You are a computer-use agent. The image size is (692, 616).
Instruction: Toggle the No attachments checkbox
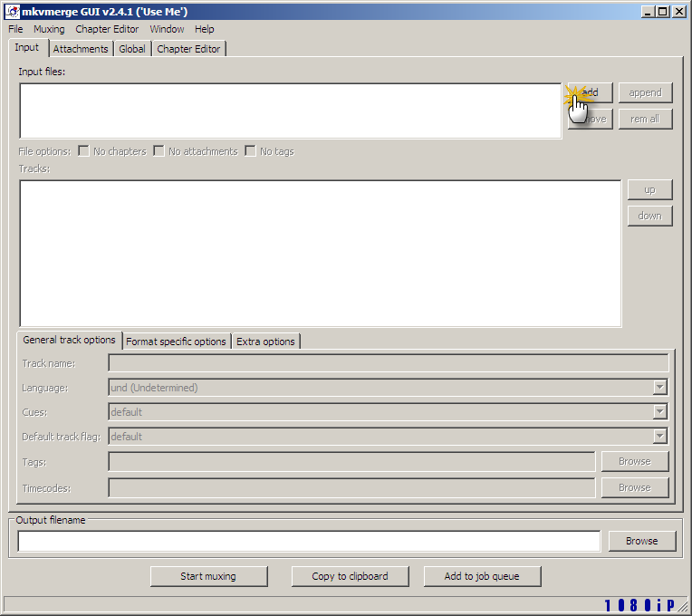[x=159, y=151]
